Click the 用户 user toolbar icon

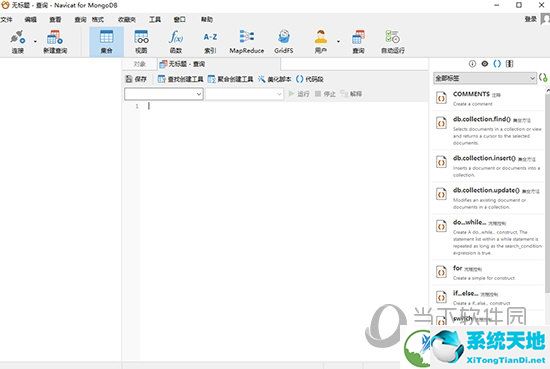(321, 41)
